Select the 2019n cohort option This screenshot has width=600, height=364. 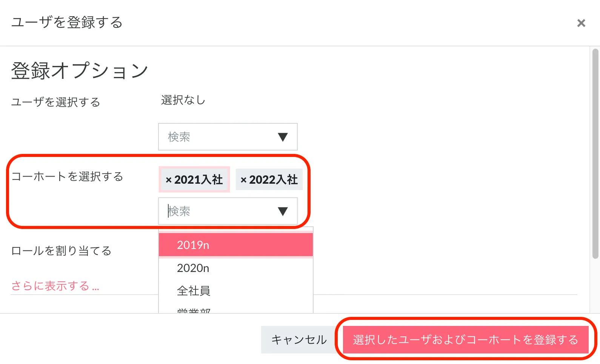pos(235,245)
